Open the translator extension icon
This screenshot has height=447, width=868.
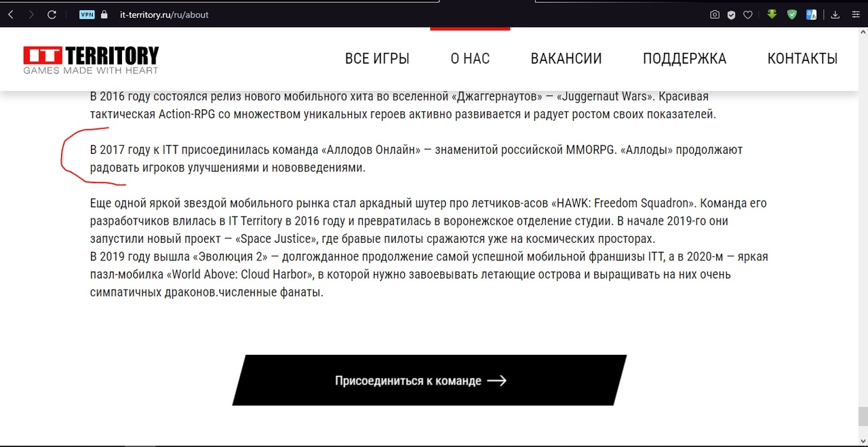pyautogui.click(x=811, y=14)
